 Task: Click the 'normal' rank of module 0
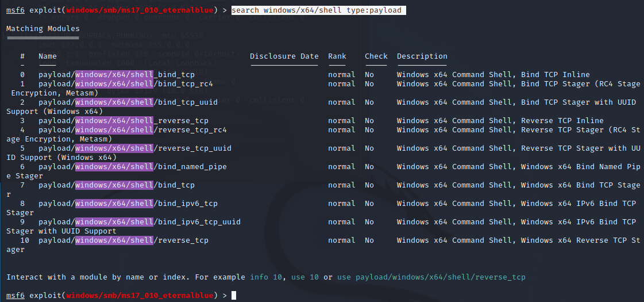pyautogui.click(x=342, y=75)
